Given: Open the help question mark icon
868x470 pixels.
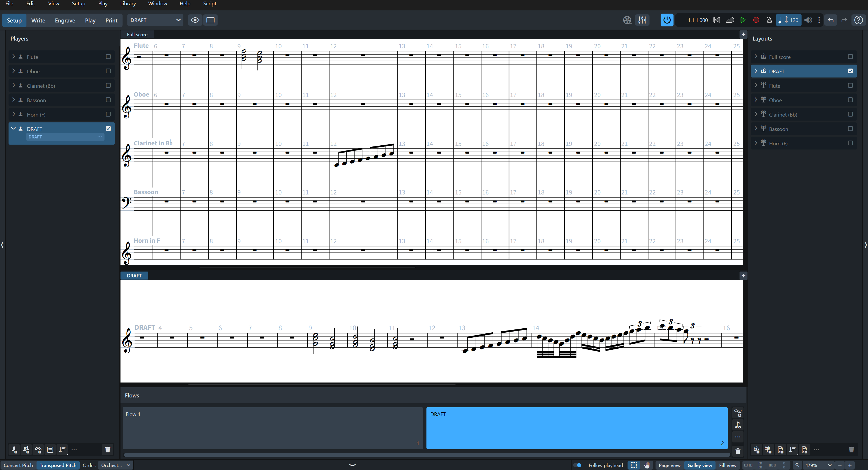Looking at the screenshot, I should pyautogui.click(x=859, y=20).
